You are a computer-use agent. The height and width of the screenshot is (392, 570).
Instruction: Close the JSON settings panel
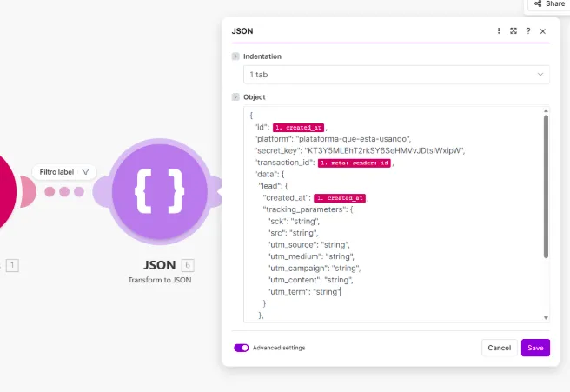pyautogui.click(x=543, y=31)
